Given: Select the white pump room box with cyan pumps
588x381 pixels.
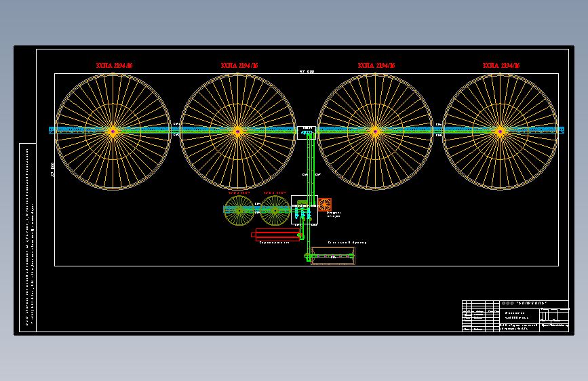Looking at the screenshot, I should point(305,209).
